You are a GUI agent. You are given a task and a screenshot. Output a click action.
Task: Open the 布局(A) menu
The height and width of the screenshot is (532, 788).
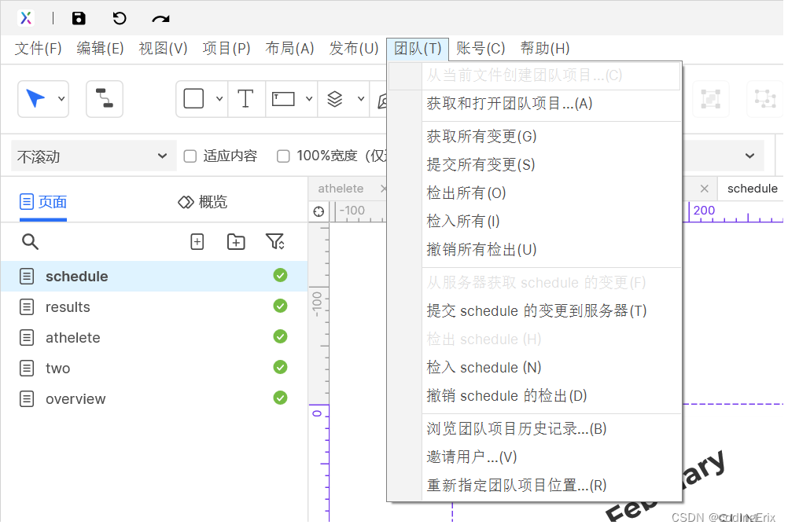[290, 49]
